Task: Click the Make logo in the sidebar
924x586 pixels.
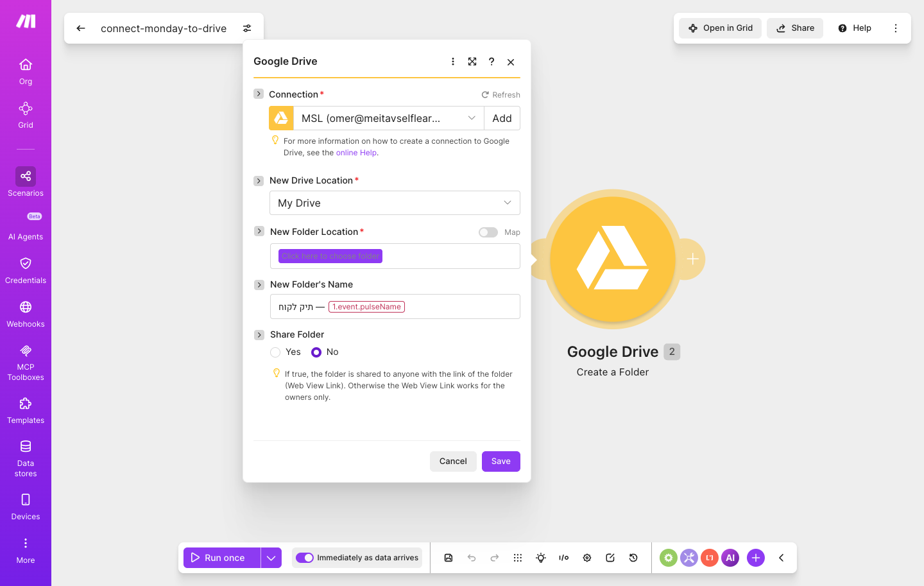Action: [26, 22]
